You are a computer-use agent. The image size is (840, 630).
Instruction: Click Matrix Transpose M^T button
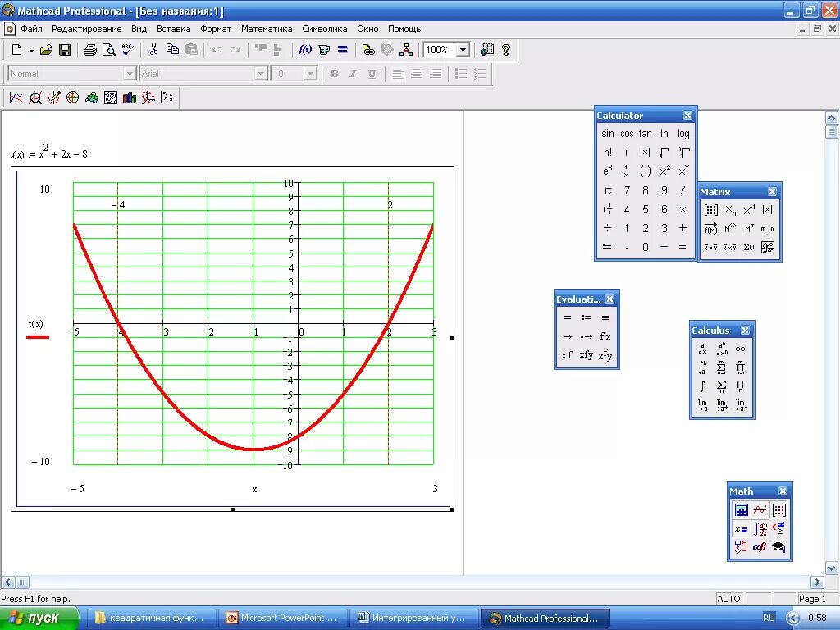pyautogui.click(x=749, y=229)
